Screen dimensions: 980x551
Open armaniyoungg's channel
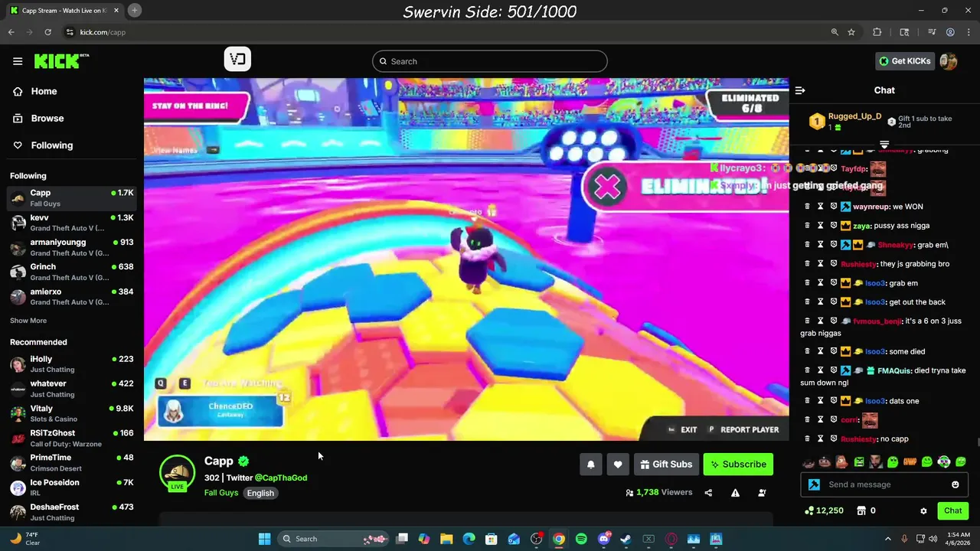coord(71,247)
